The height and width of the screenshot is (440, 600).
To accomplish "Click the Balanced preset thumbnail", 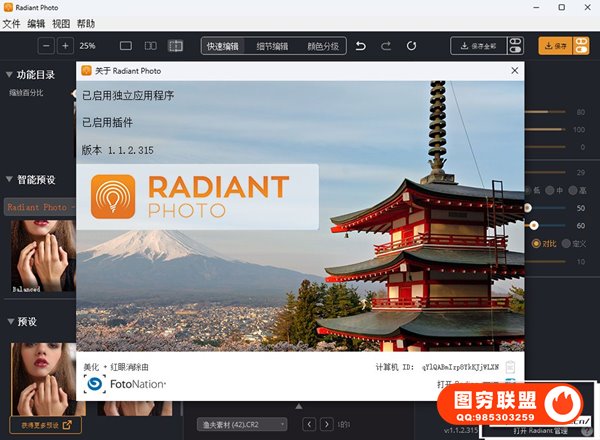I will click(x=40, y=256).
